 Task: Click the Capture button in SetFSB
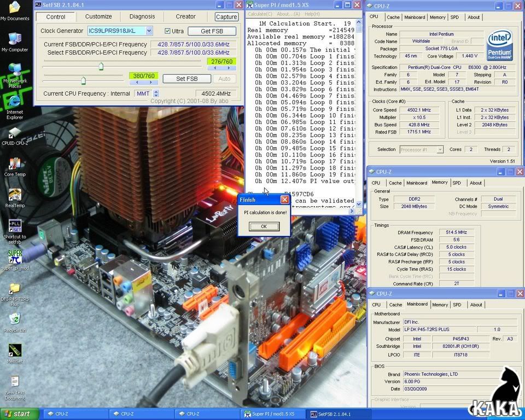(226, 17)
